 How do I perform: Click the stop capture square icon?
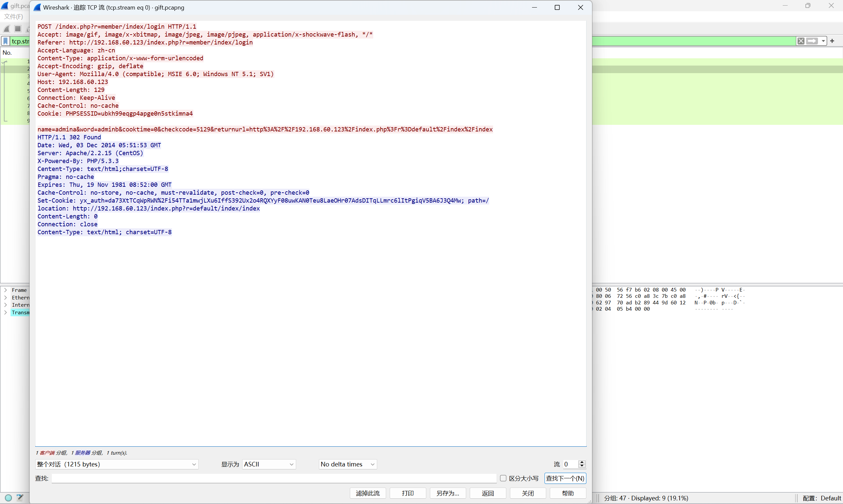(18, 29)
